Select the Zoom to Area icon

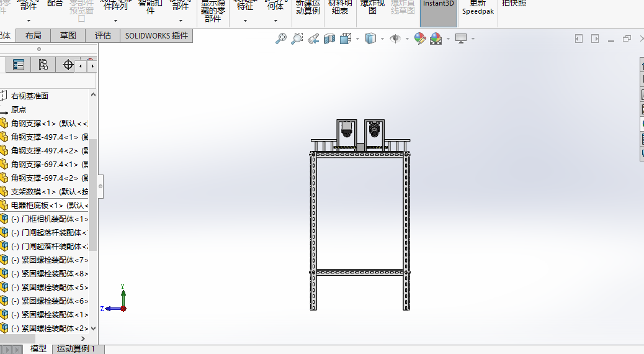297,39
